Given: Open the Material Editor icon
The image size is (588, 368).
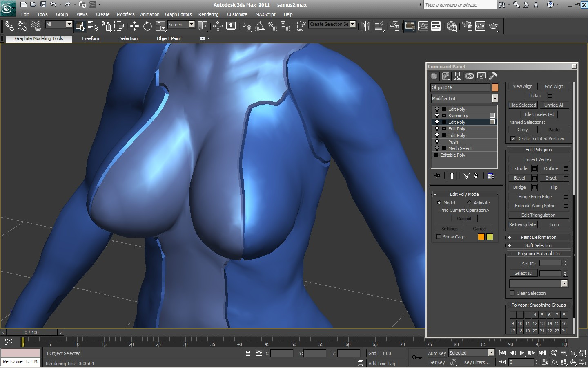Looking at the screenshot, I should click(x=451, y=26).
